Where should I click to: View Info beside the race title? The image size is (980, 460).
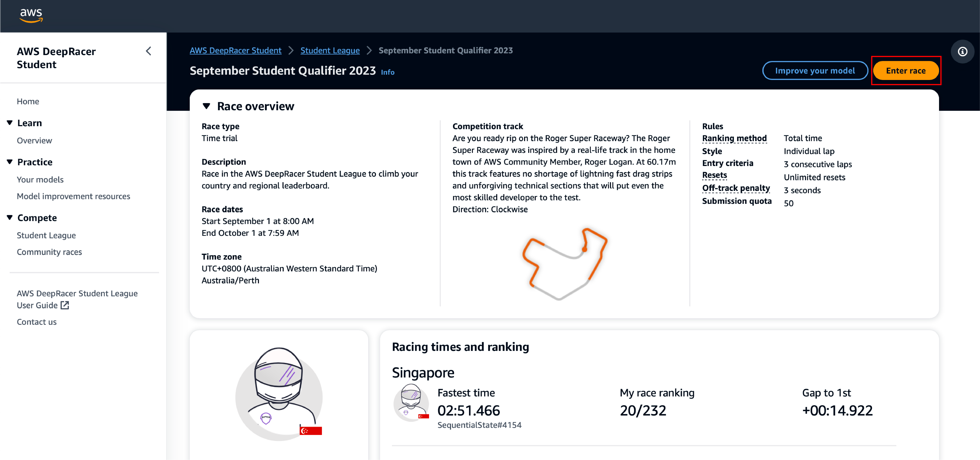387,72
